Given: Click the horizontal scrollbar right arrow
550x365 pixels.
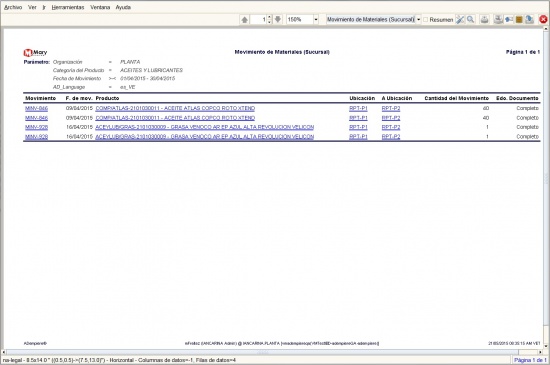Looking at the screenshot, I should [x=541, y=352].
